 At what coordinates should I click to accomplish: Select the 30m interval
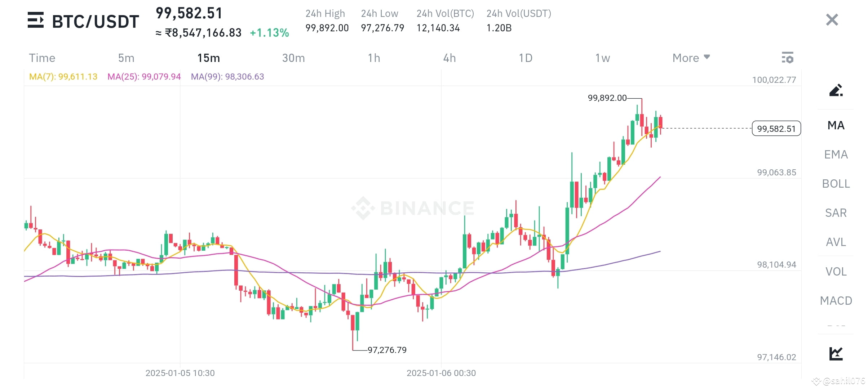293,58
